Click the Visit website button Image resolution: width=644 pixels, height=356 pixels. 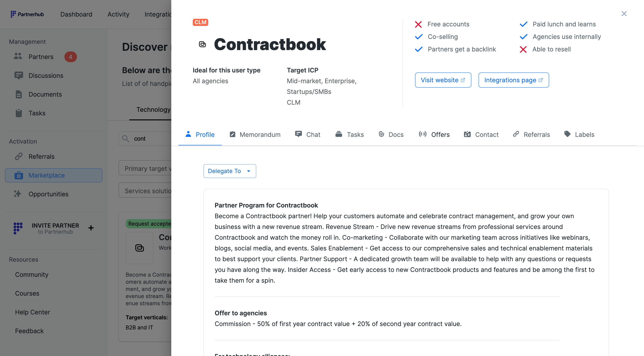coord(443,80)
